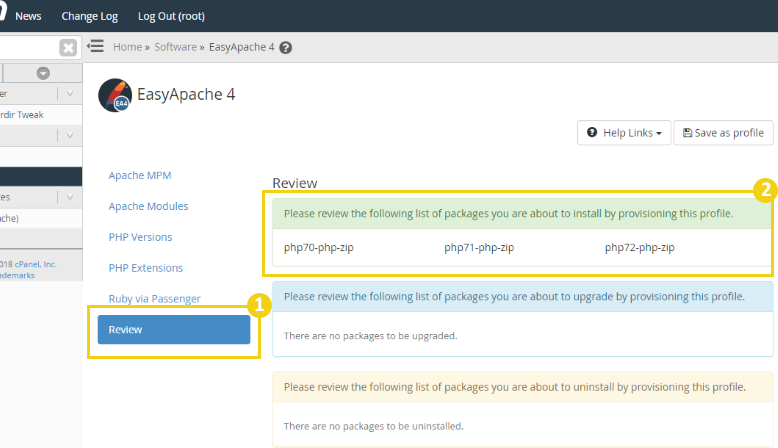Clear the sidebar search box
This screenshot has height=448, width=778.
[x=68, y=48]
